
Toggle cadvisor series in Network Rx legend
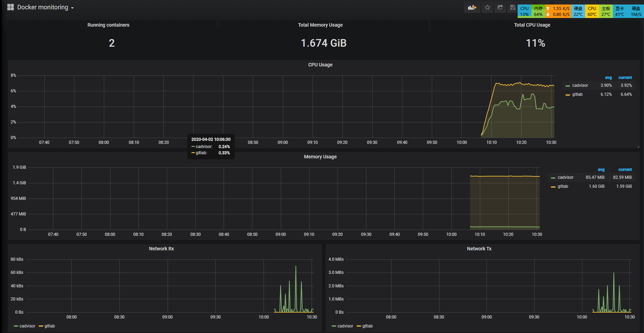click(27, 326)
